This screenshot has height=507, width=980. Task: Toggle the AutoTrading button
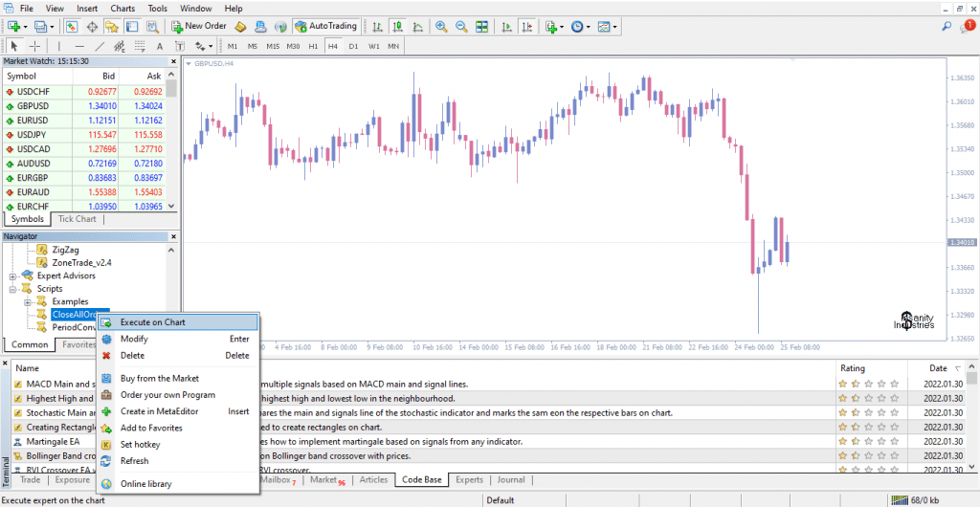[327, 26]
